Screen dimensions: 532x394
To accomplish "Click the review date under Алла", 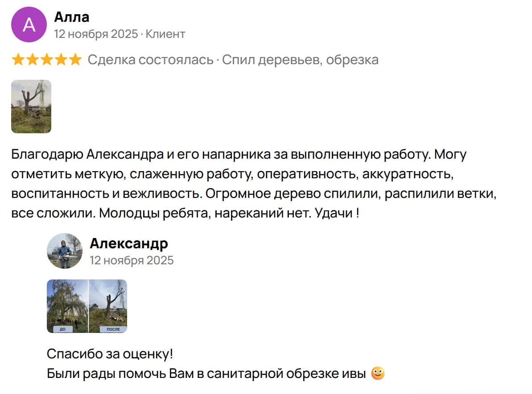I will [x=96, y=34].
